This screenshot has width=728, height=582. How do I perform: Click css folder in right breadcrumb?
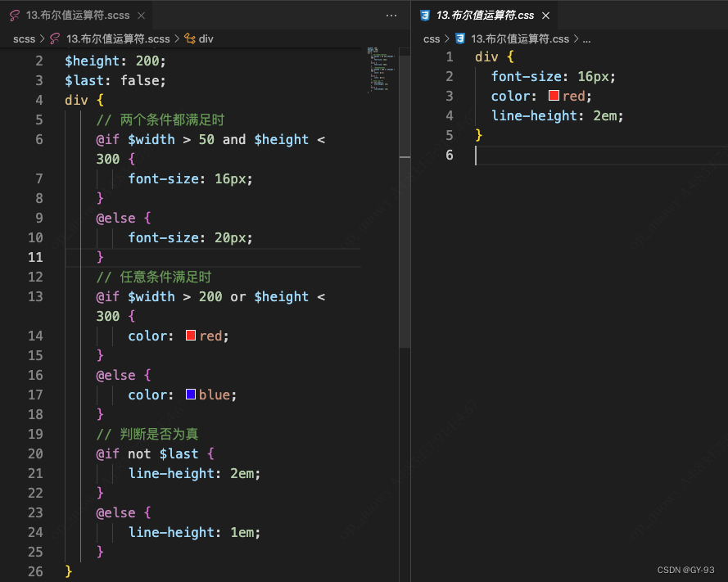432,39
